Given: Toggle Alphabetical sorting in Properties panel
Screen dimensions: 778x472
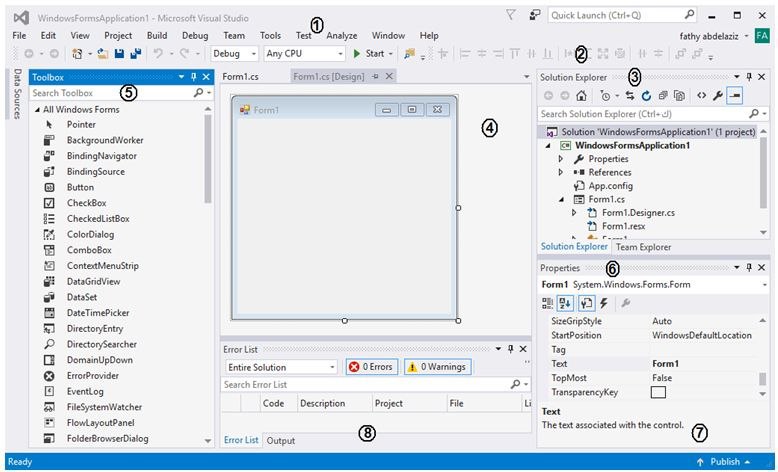Looking at the screenshot, I should click(565, 303).
